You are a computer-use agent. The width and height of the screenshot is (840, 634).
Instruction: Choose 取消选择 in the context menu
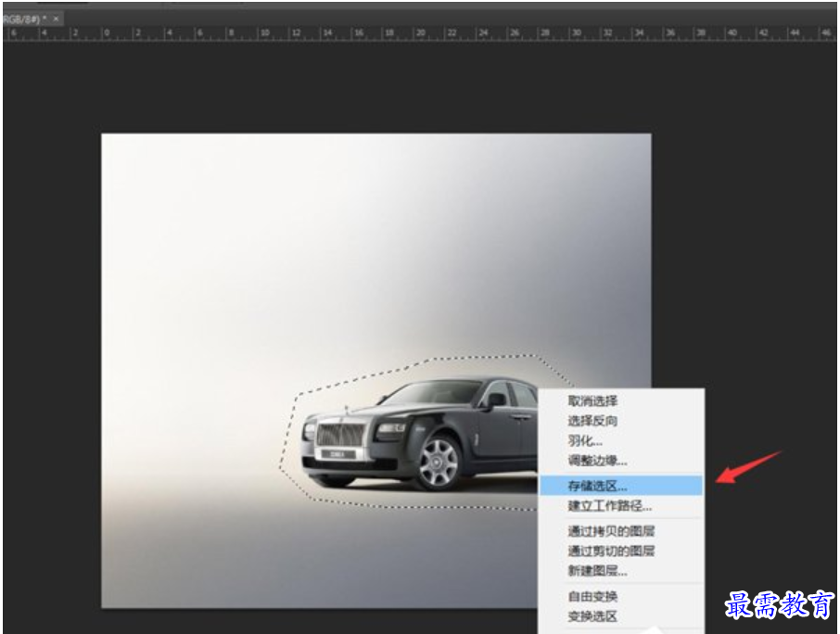click(621, 400)
